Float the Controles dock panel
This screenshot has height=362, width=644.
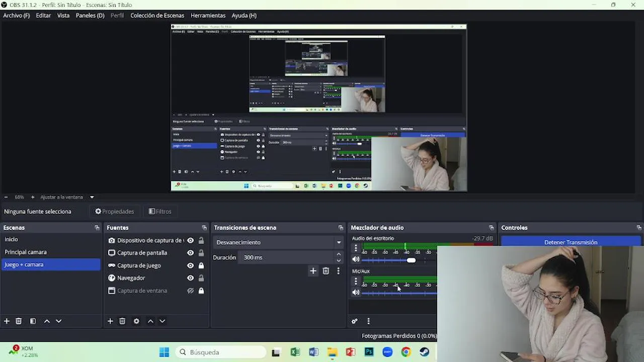(639, 228)
